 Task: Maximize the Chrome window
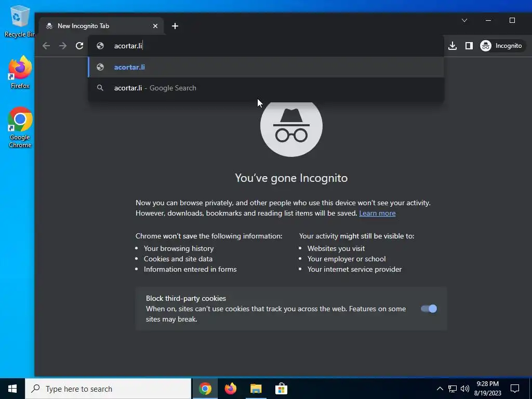click(512, 20)
